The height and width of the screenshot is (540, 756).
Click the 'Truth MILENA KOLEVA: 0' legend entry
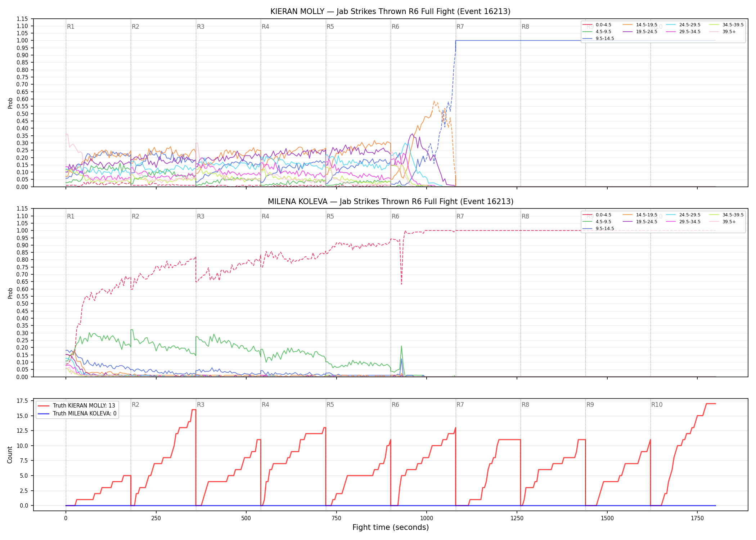(77, 414)
